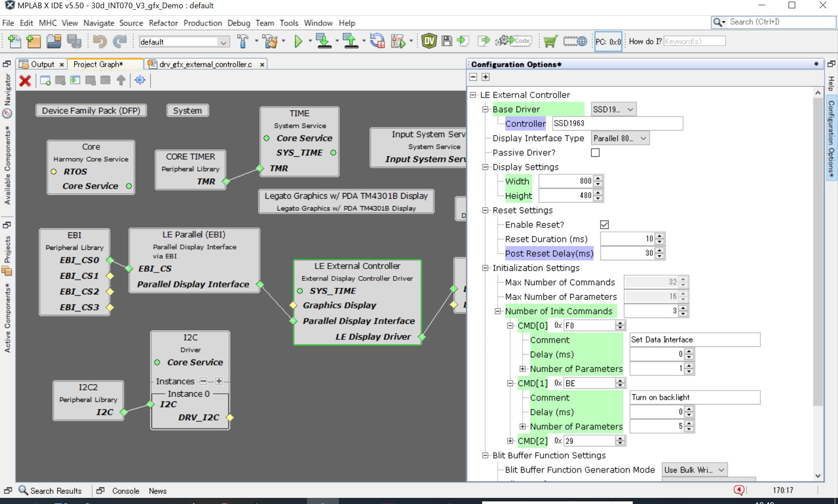Click Make and Program Device icon
Image resolution: width=838 pixels, height=504 pixels.
[x=324, y=41]
